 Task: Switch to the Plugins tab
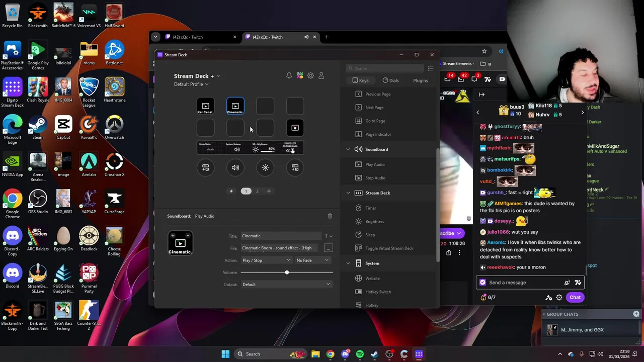[x=421, y=80]
